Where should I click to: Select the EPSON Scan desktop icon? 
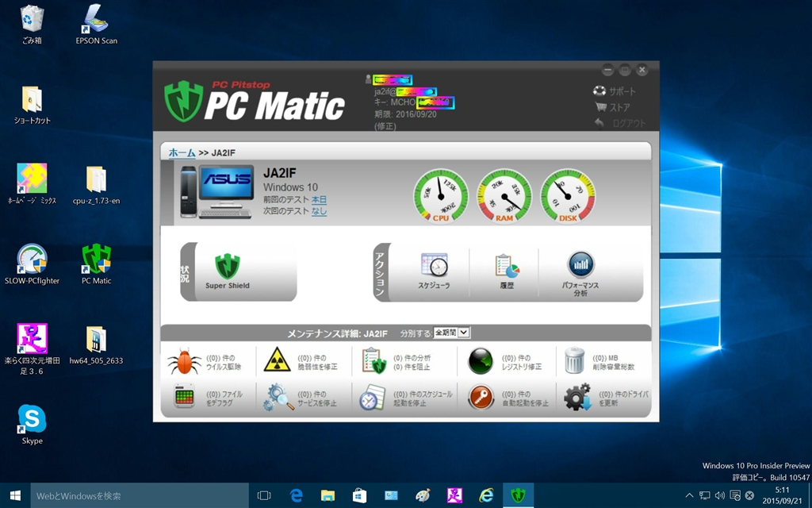(x=96, y=25)
